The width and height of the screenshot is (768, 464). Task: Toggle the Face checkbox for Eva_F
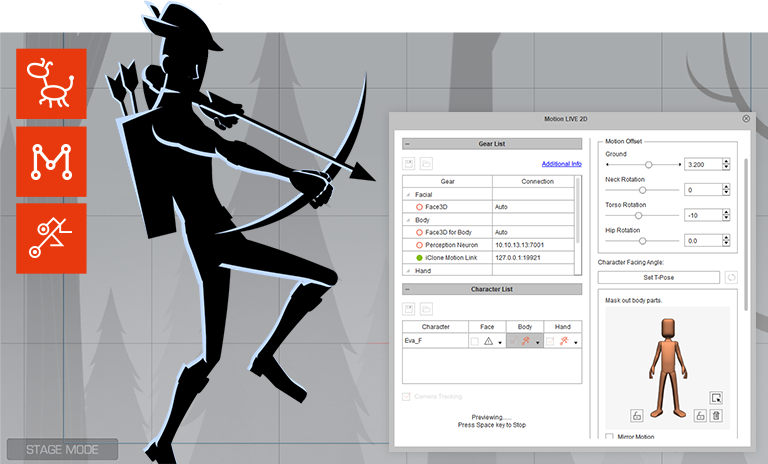tap(475, 341)
